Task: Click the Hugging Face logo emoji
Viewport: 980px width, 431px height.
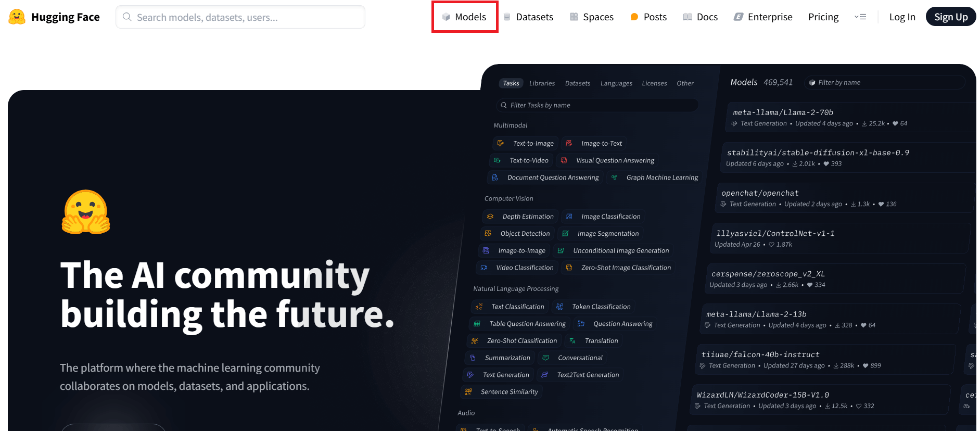Action: coord(17,17)
